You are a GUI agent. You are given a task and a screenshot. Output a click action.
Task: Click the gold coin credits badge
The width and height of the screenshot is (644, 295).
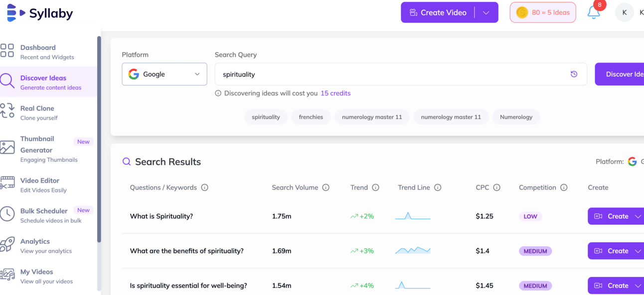(543, 12)
